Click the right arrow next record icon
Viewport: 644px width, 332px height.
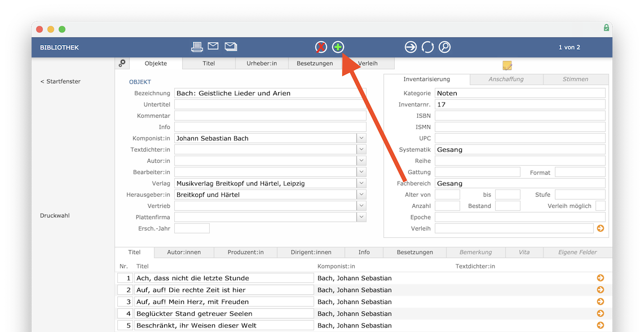411,47
